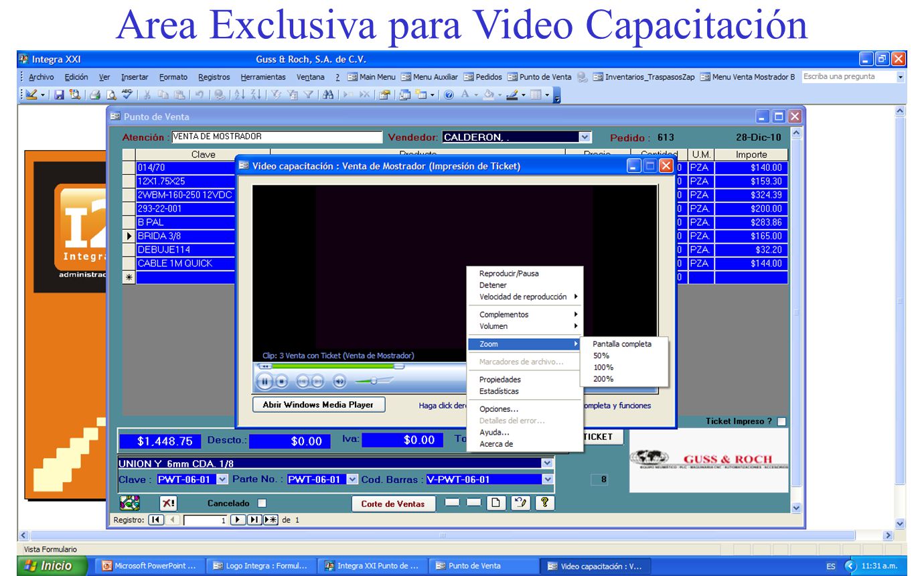The width and height of the screenshot is (924, 576).
Task: Click the colorful icon beside the X! button
Action: tap(129, 503)
